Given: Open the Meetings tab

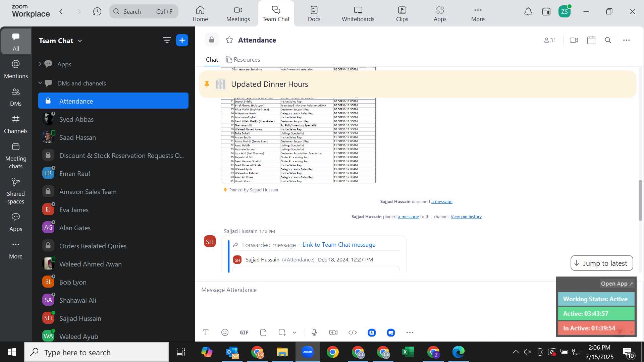Looking at the screenshot, I should coord(238,14).
